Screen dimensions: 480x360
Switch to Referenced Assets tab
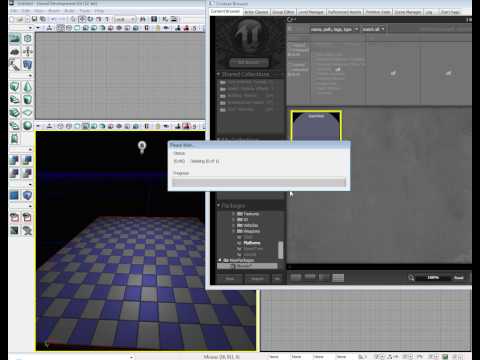[x=345, y=12]
